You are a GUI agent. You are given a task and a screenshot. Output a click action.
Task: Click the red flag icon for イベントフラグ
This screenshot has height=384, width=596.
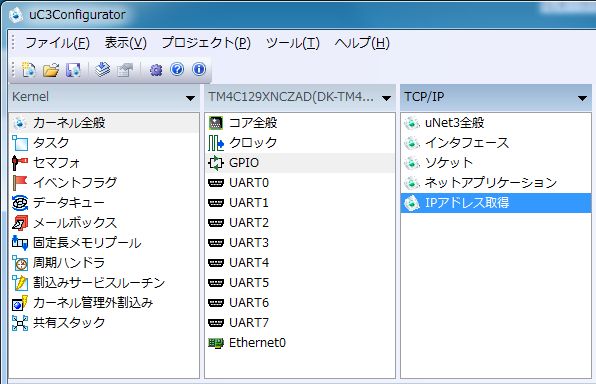[x=20, y=183]
